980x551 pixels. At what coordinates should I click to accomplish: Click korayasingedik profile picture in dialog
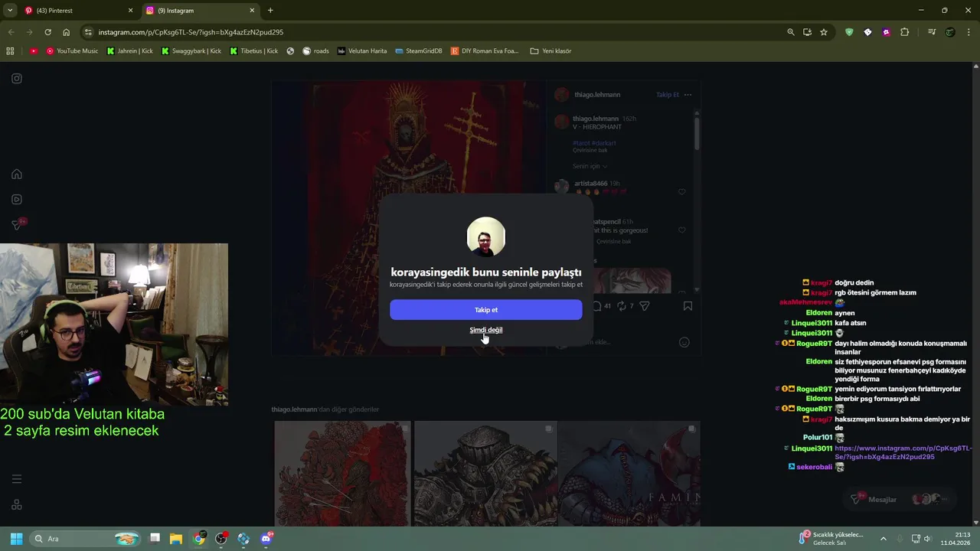pyautogui.click(x=486, y=236)
